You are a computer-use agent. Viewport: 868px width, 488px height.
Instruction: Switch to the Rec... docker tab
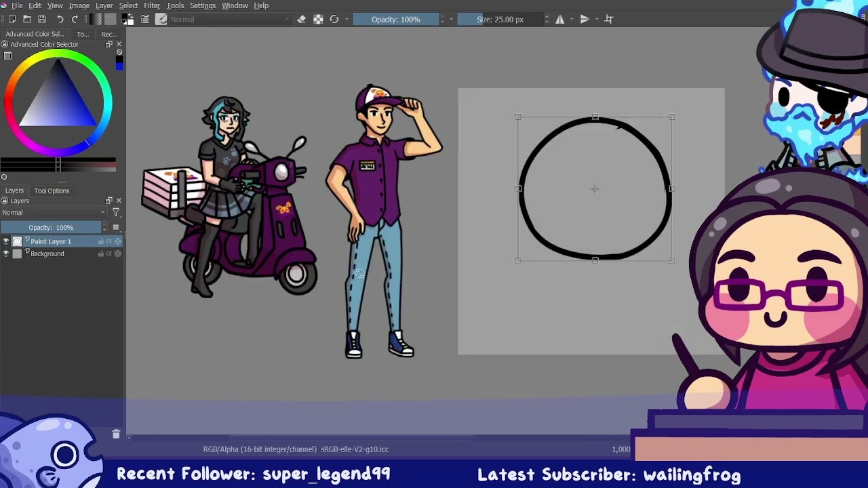point(109,34)
